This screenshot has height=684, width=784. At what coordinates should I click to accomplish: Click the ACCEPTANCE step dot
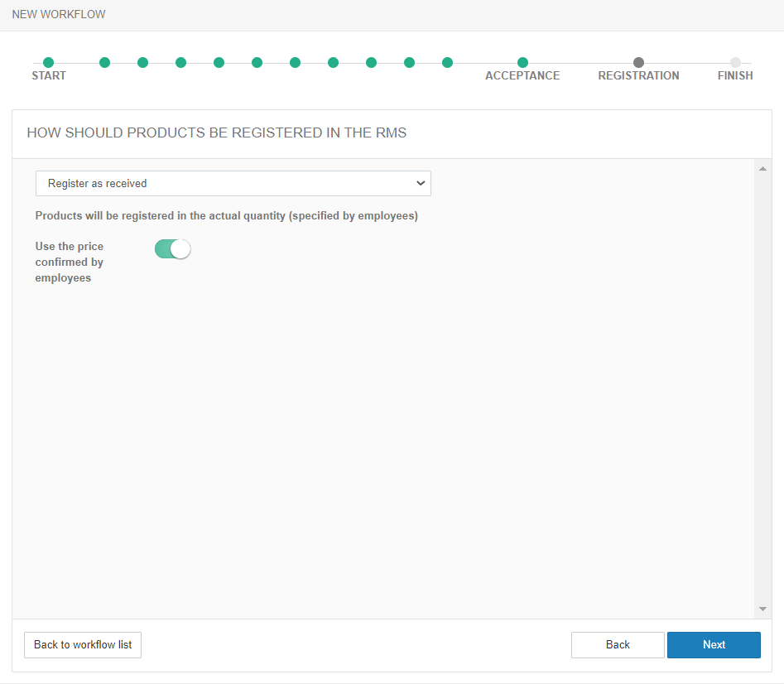(x=522, y=62)
